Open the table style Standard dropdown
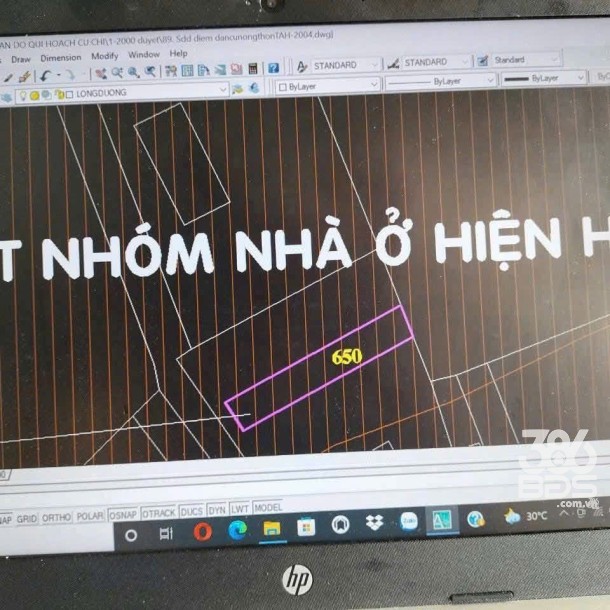 [555, 59]
